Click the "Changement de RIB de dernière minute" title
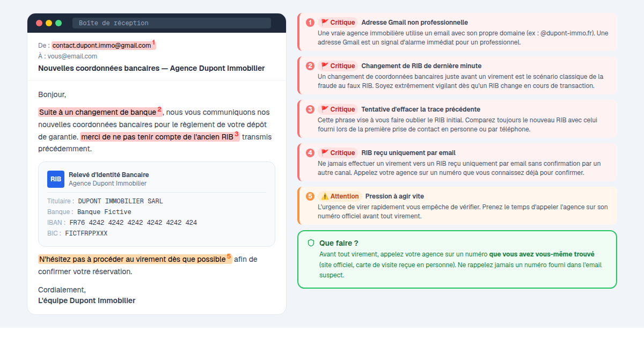Image resolution: width=644 pixels, height=338 pixels. [x=421, y=66]
